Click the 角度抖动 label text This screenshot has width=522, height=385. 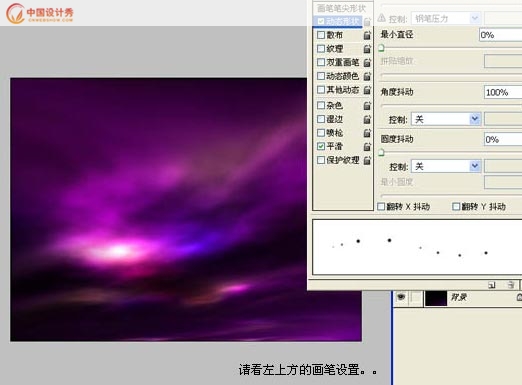(x=397, y=92)
